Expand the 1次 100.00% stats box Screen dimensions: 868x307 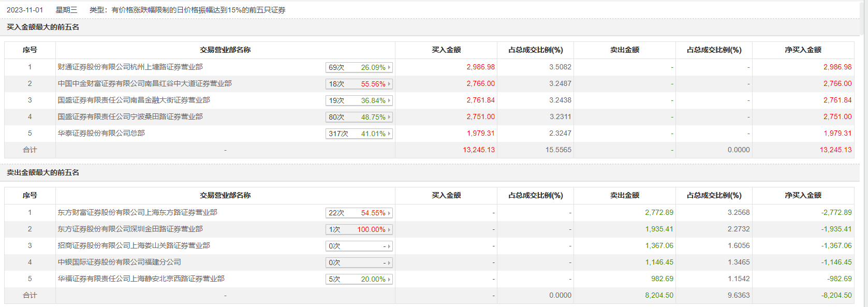click(x=359, y=229)
